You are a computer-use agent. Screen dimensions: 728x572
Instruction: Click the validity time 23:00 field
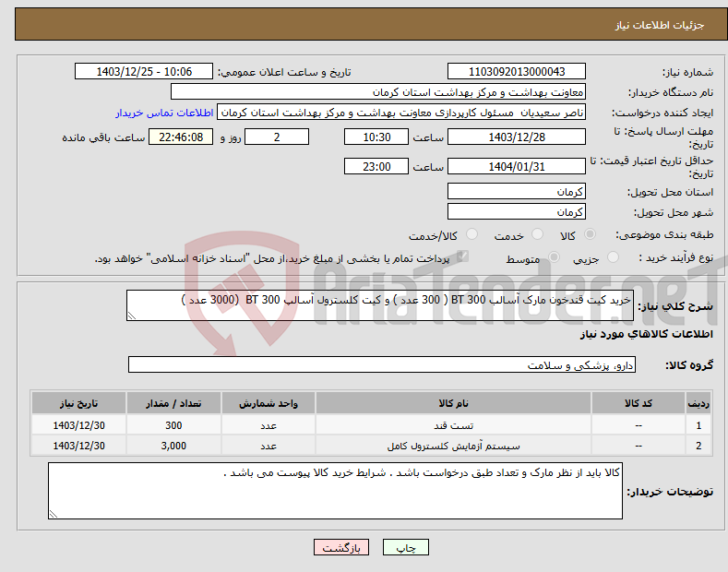pyautogui.click(x=376, y=166)
